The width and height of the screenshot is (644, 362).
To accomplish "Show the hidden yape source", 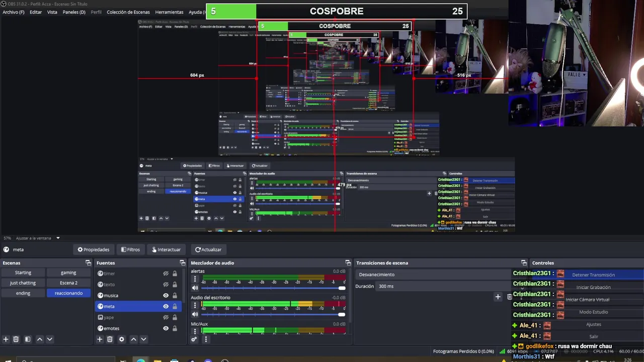I will coord(166,318).
